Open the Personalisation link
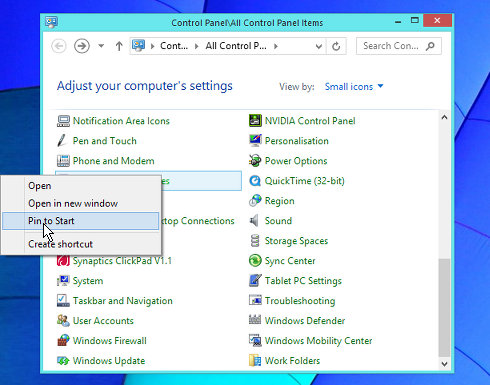Image resolution: width=490 pixels, height=385 pixels. pos(297,141)
